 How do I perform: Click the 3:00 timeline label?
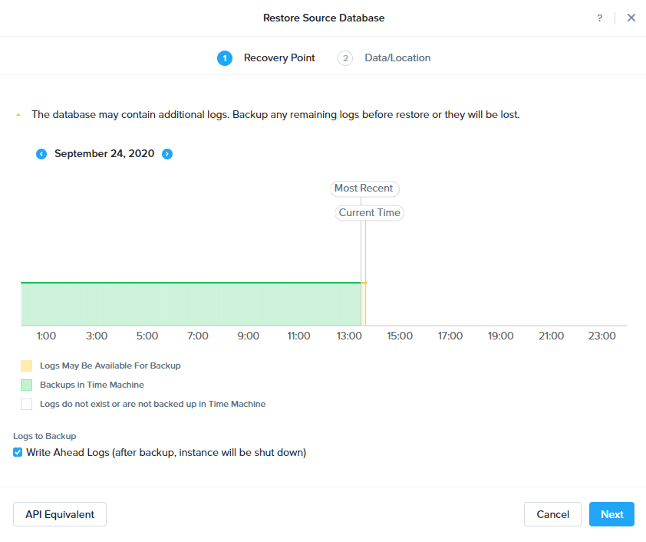pyautogui.click(x=97, y=336)
